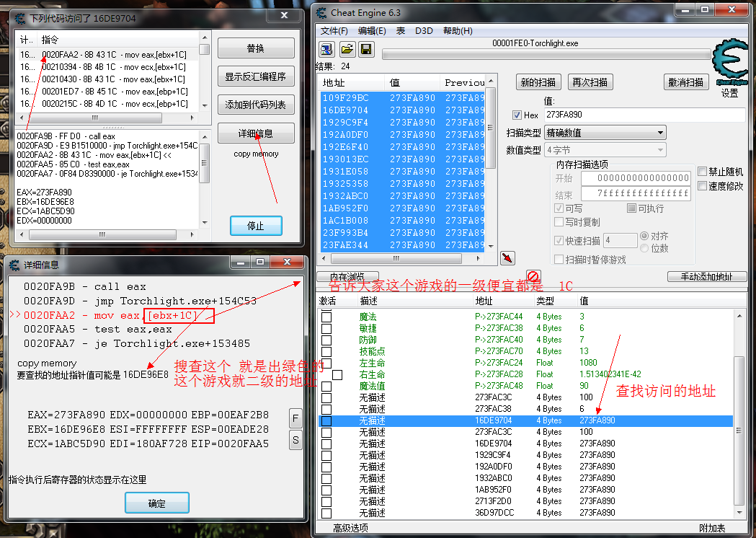This screenshot has height=538, width=756.
Task: Enable 扫描时暂停游戏 checkbox
Action: [559, 260]
